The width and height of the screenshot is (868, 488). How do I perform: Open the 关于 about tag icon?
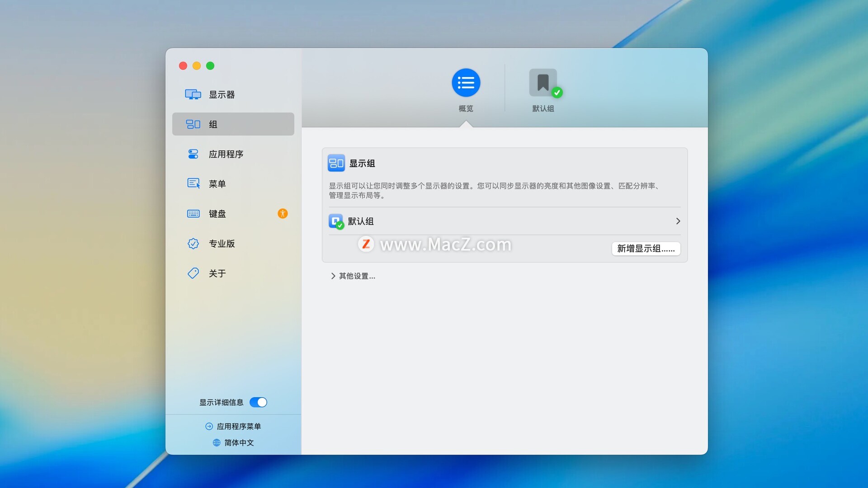tap(193, 273)
